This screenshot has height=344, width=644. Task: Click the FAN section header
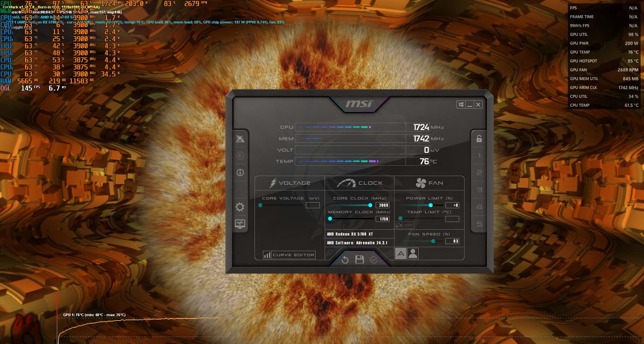pos(429,183)
